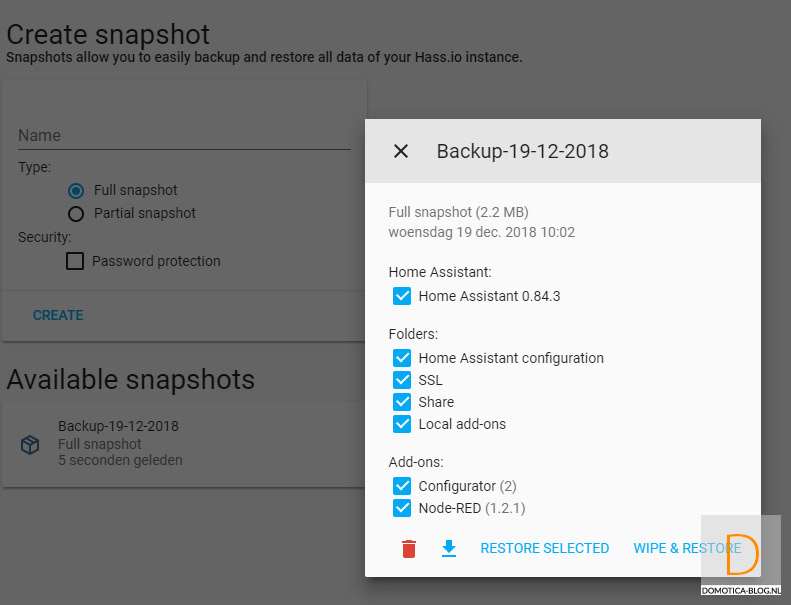This screenshot has width=791, height=605.
Task: Toggle Home Assistant configuration folder checkbox
Action: 402,358
